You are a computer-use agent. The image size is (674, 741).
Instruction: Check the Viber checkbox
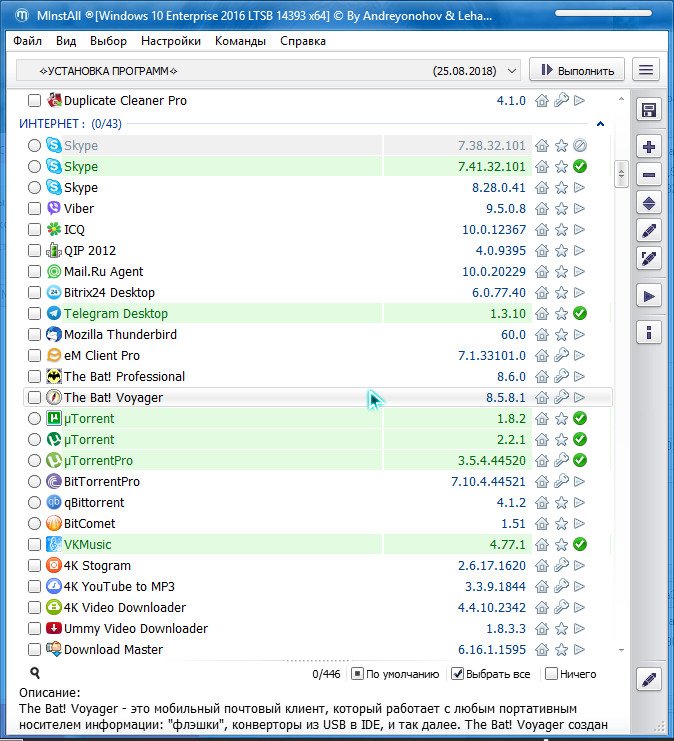34,208
